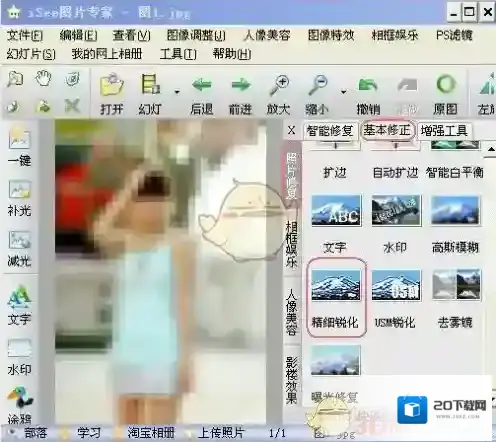Select the hand pan tool

tap(43, 79)
